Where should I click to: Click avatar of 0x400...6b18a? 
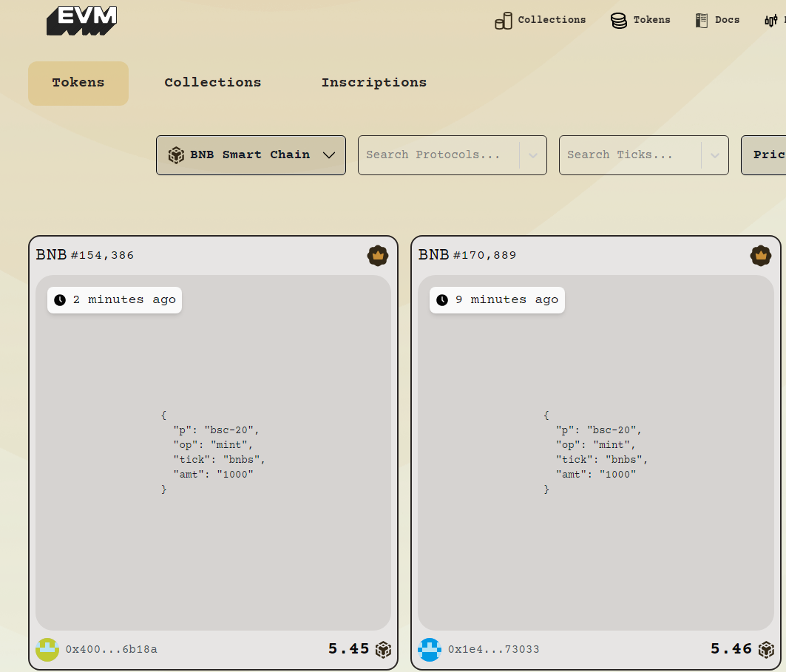[47, 649]
